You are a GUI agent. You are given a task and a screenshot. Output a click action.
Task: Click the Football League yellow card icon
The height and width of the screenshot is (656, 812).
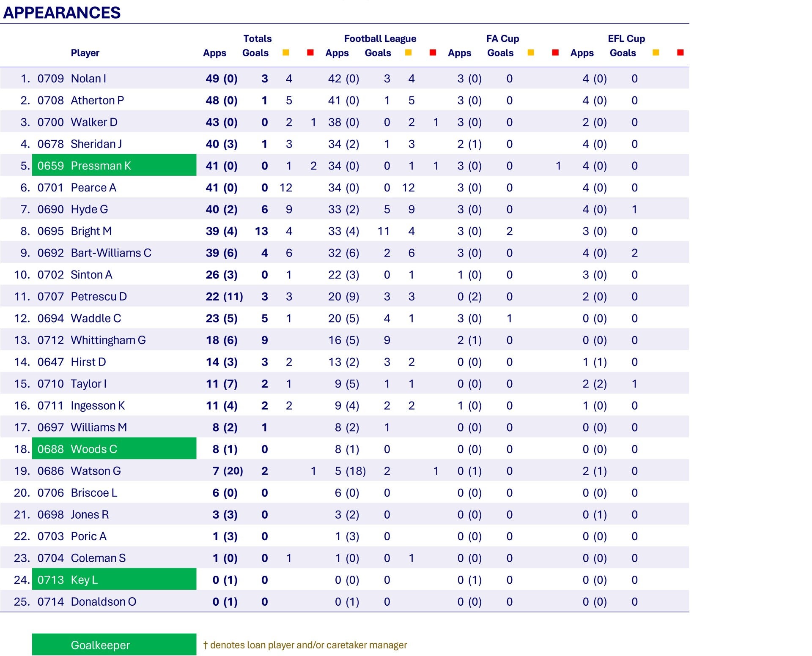tap(408, 52)
